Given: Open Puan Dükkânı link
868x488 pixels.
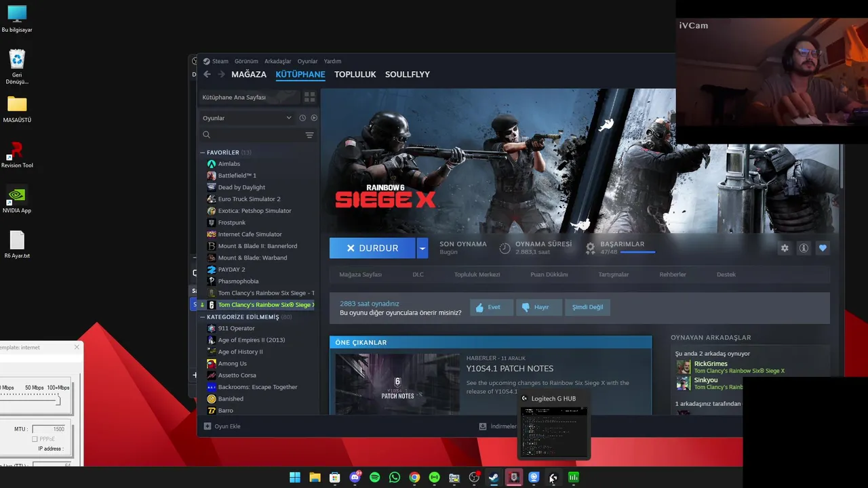Looking at the screenshot, I should click(x=549, y=274).
